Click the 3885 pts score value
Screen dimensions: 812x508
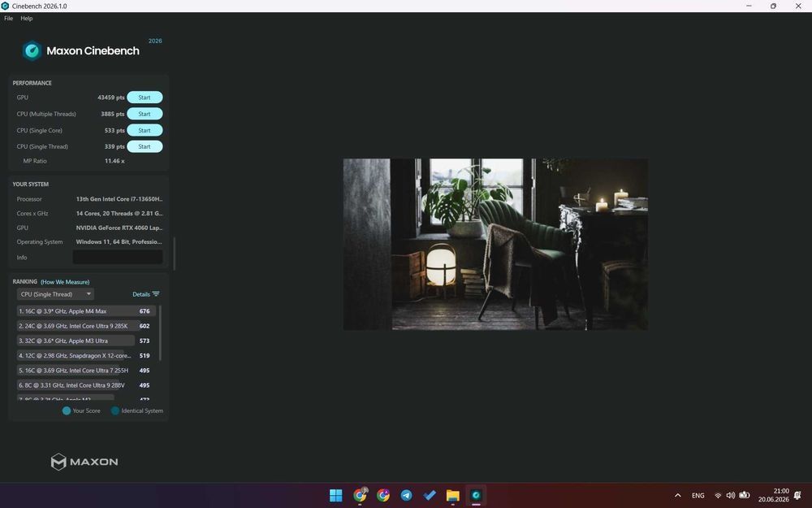pos(112,114)
